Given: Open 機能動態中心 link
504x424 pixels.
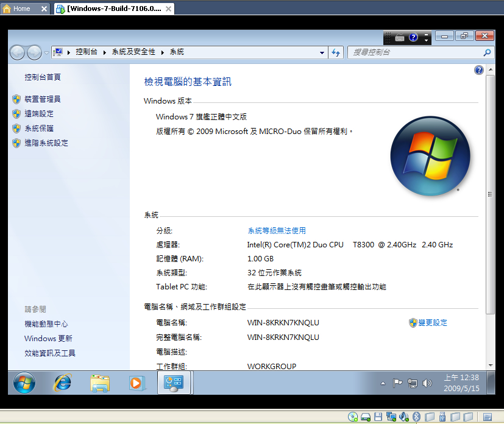Looking at the screenshot, I should click(x=46, y=323).
